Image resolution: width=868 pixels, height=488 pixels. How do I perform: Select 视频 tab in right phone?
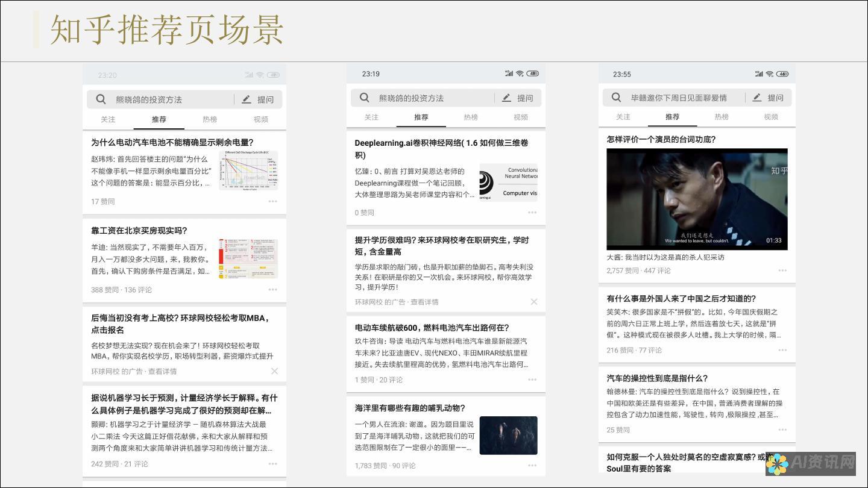771,116
